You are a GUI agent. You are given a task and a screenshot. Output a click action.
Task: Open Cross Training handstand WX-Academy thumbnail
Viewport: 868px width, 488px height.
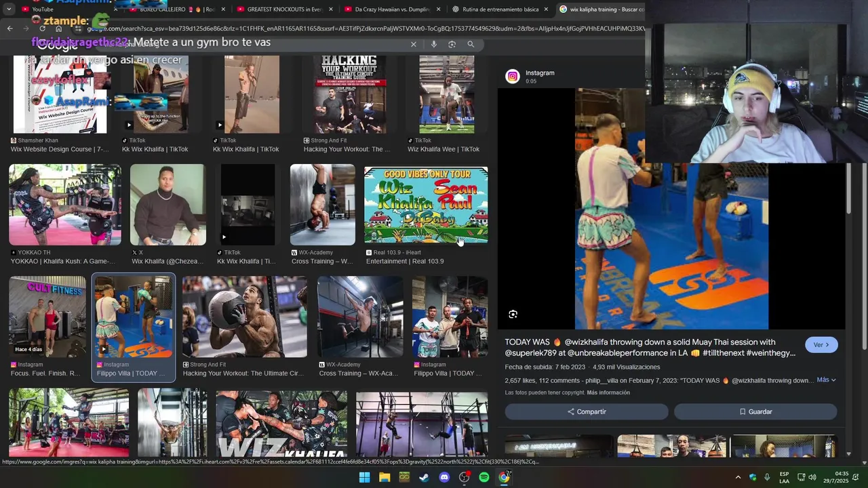pyautogui.click(x=323, y=205)
